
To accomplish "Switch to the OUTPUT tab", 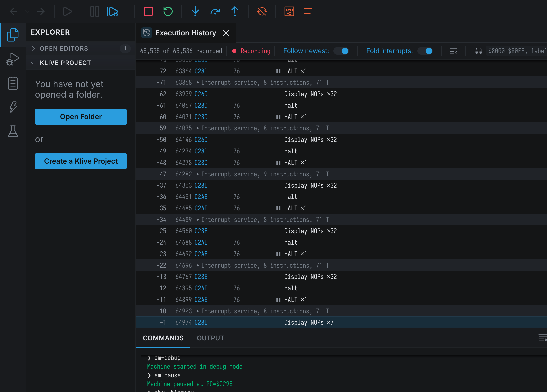I will coord(210,338).
